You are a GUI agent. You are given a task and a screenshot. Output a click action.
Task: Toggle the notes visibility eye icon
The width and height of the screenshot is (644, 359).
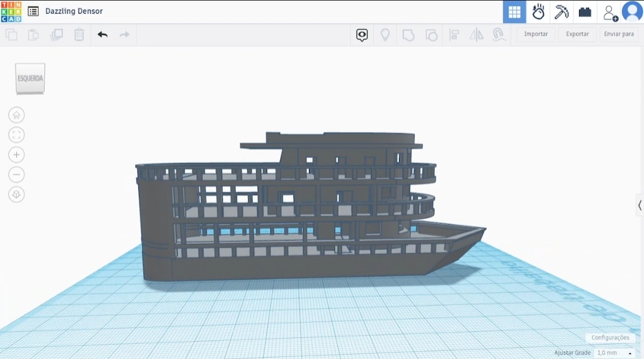(362, 35)
